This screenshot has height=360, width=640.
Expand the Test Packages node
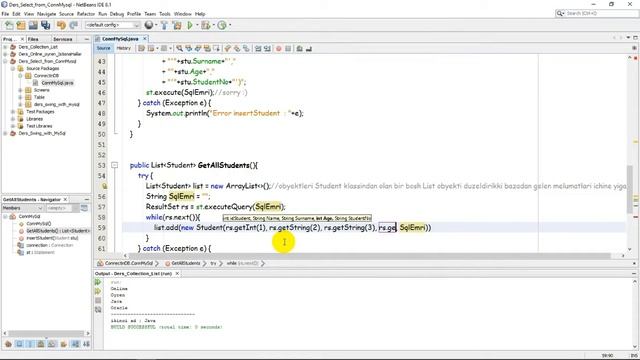(13, 112)
